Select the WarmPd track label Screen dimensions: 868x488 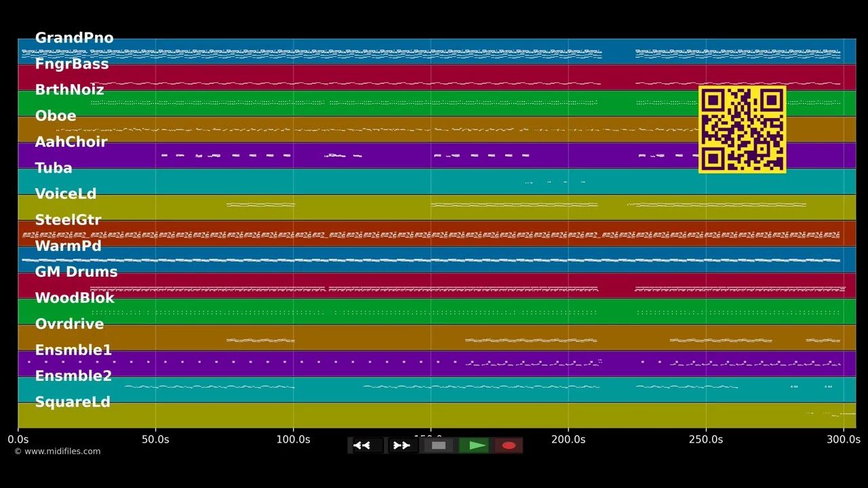pos(68,246)
